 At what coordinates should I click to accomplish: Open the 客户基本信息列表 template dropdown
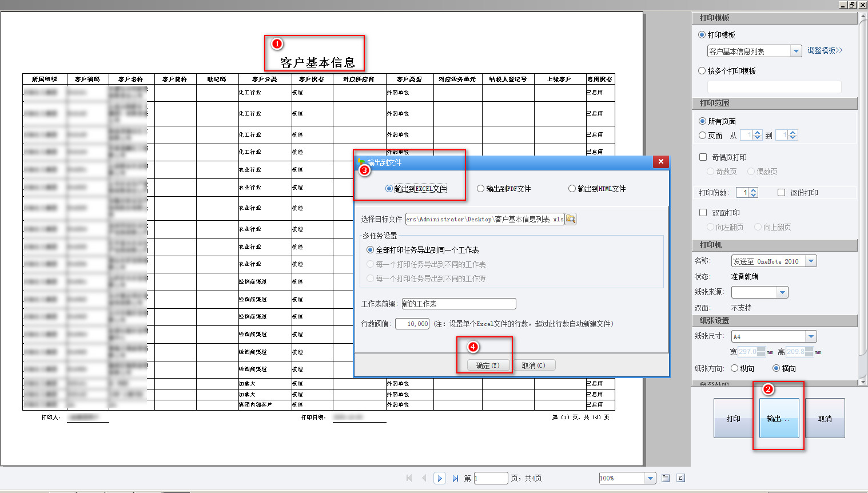[x=796, y=51]
